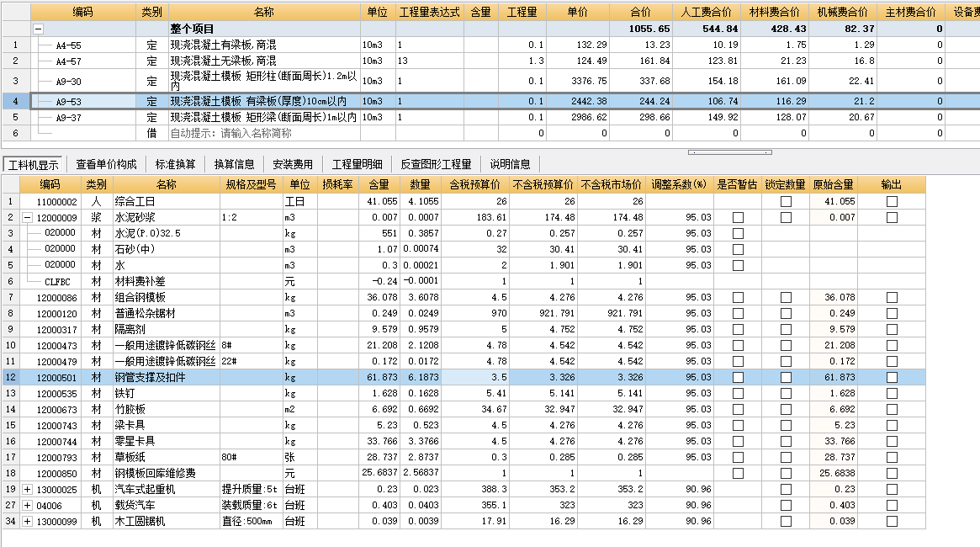Click 含量 value 61.873
980x547 pixels.
tap(382, 378)
